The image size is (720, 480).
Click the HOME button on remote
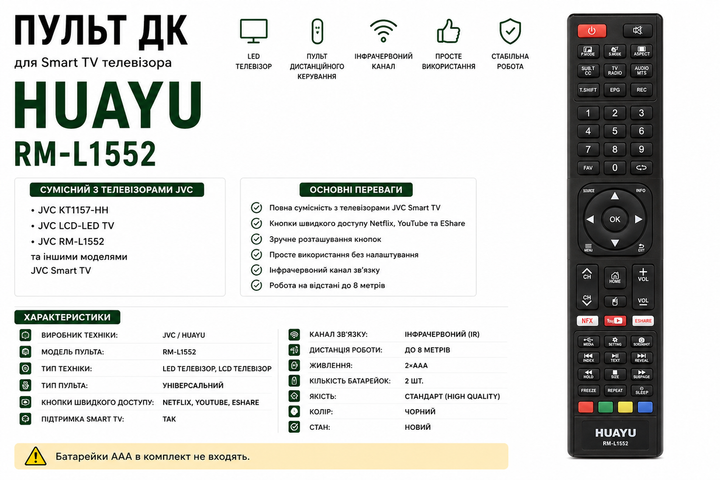pyautogui.click(x=614, y=277)
